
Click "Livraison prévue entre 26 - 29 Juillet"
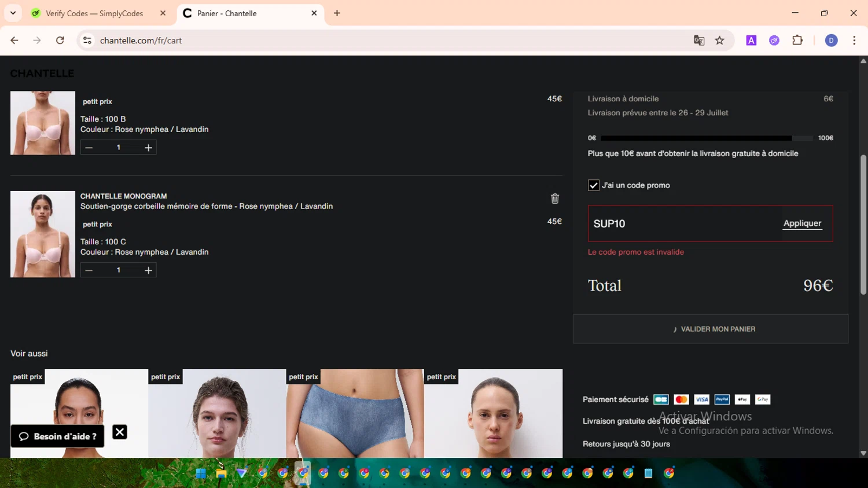tap(658, 113)
